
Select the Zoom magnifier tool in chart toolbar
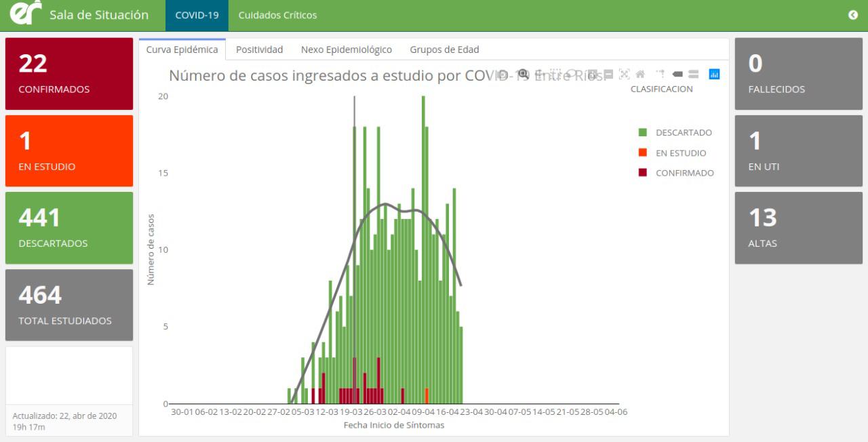pyautogui.click(x=523, y=74)
